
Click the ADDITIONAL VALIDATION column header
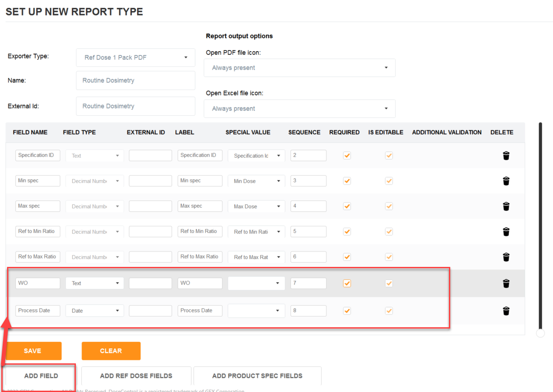point(447,132)
